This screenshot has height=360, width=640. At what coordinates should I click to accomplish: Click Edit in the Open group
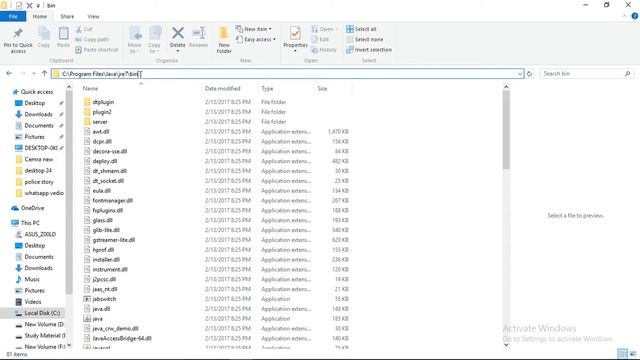[320, 39]
